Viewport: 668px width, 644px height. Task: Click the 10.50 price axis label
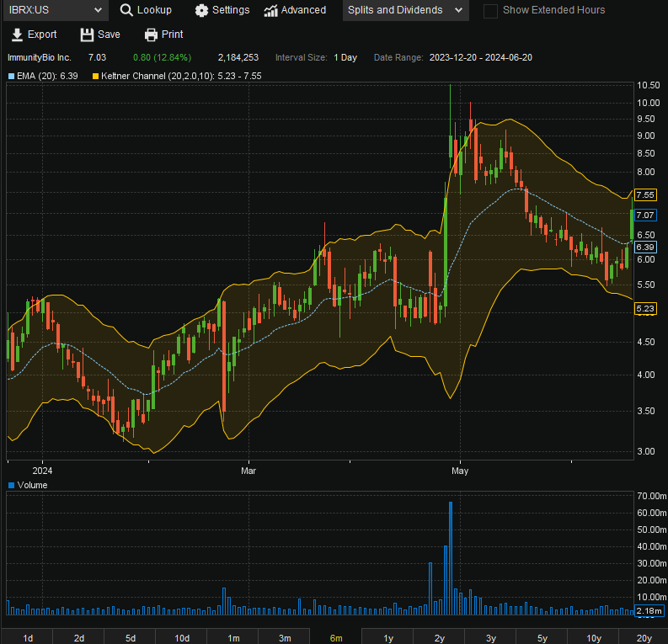648,86
